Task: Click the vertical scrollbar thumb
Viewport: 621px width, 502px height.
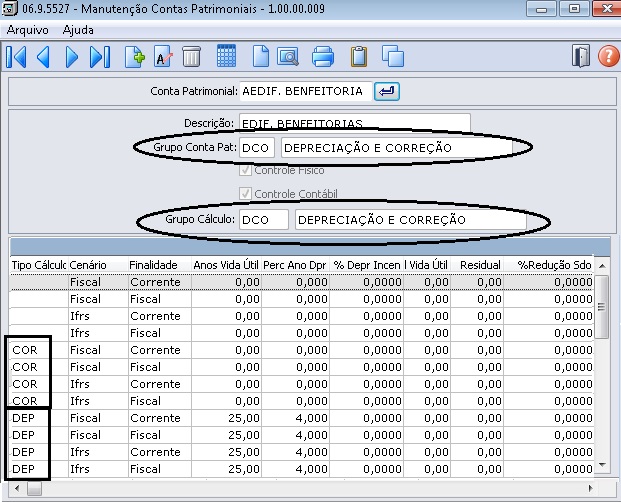Action: coord(601,307)
